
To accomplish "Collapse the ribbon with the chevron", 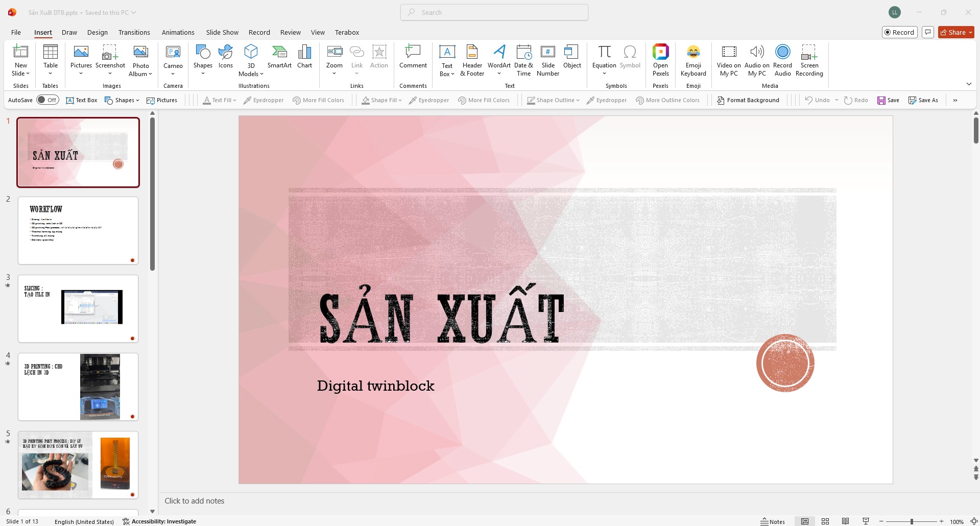I will 969,84.
